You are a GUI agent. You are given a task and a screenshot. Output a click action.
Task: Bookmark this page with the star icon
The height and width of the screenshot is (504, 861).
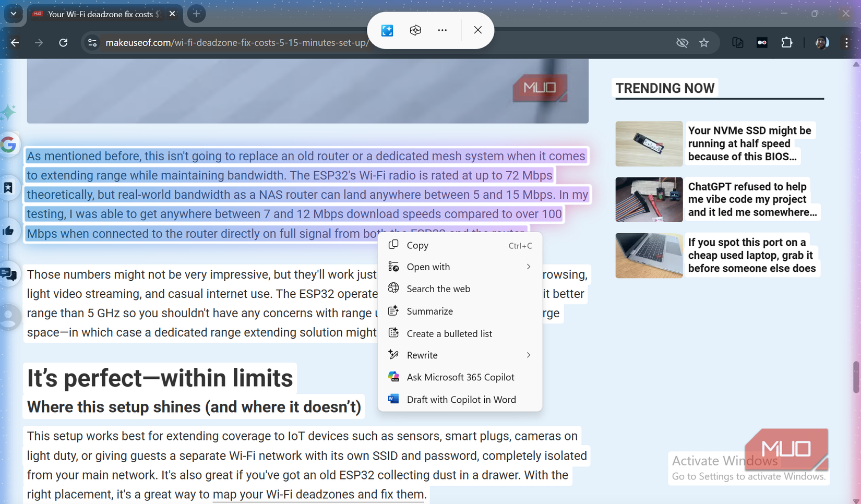(704, 43)
